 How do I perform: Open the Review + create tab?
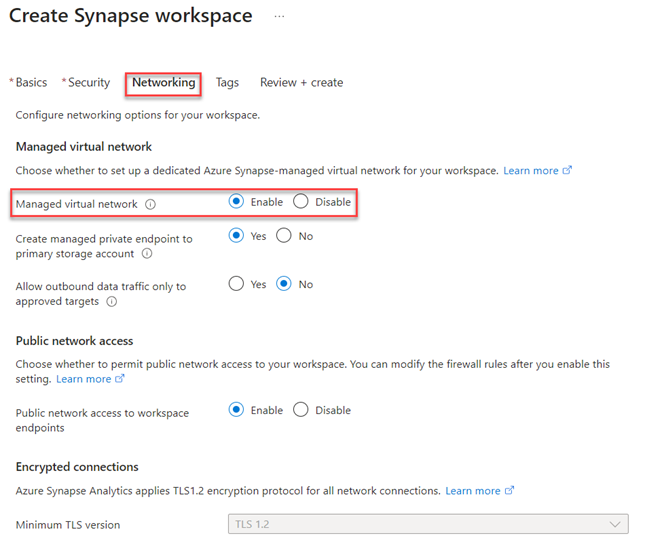tap(302, 83)
